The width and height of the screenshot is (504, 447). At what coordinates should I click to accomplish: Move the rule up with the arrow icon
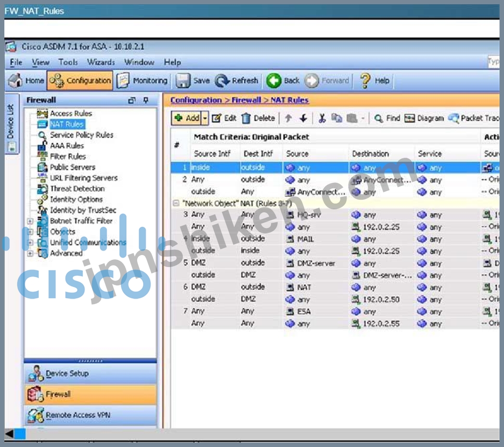[x=288, y=118]
